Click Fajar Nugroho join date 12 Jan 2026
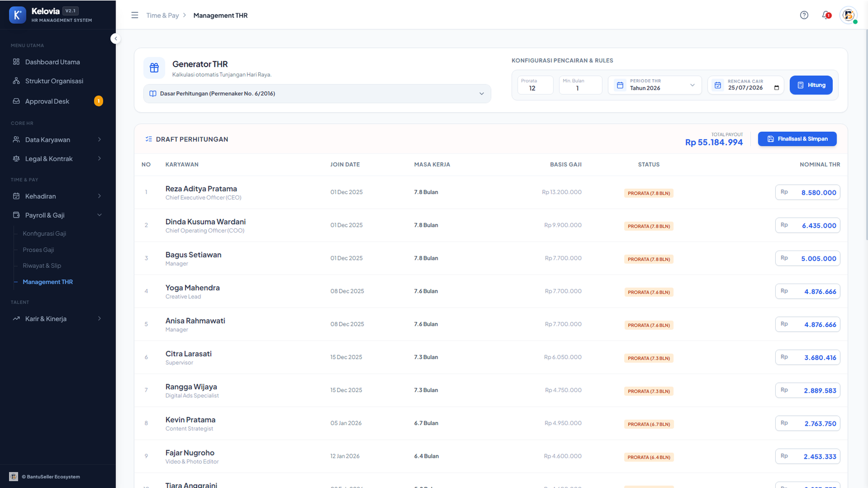The height and width of the screenshot is (488, 868). pos(345,456)
